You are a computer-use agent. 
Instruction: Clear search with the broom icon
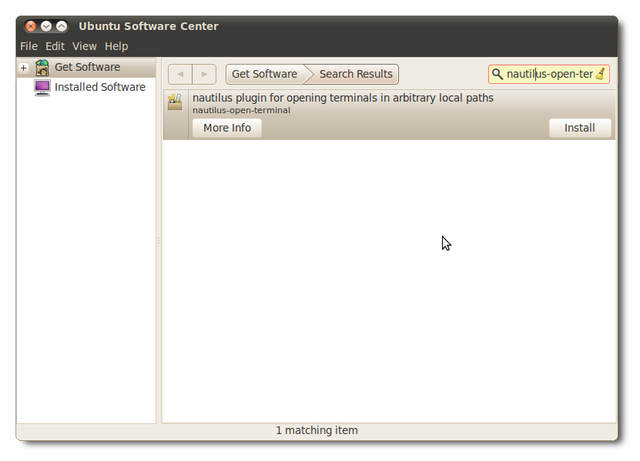pos(600,74)
